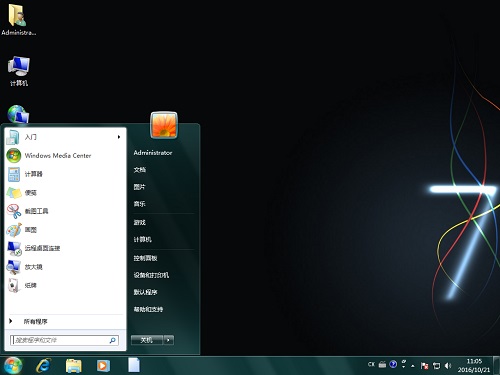Open 音乐 music from Start menu
This screenshot has width=500, height=375.
140,204
